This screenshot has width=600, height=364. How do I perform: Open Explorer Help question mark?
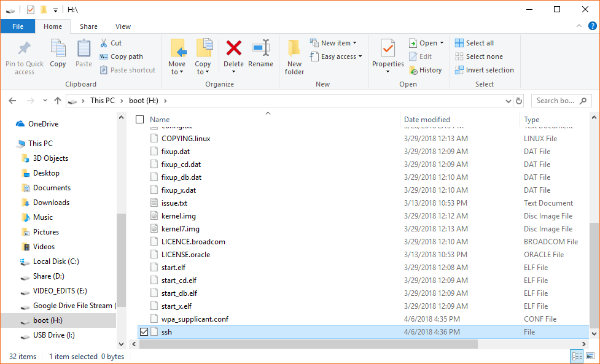(593, 26)
